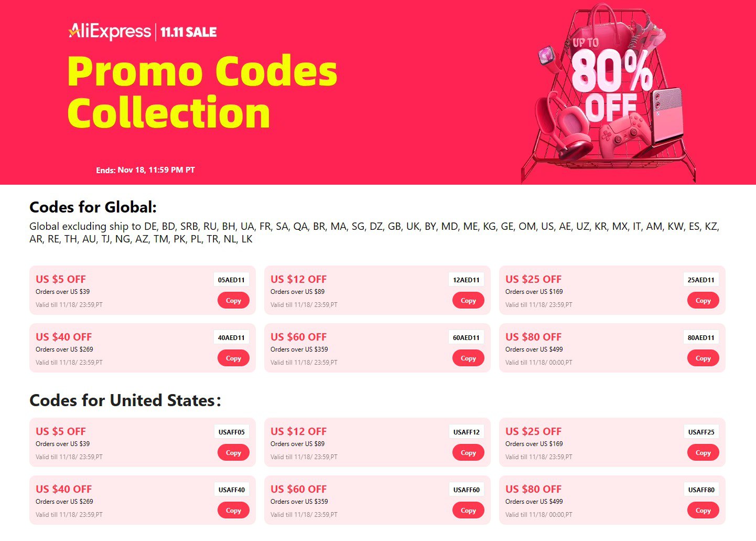Click the 11.11 SALE banner text
Screen dimensions: 756x541
pos(188,32)
